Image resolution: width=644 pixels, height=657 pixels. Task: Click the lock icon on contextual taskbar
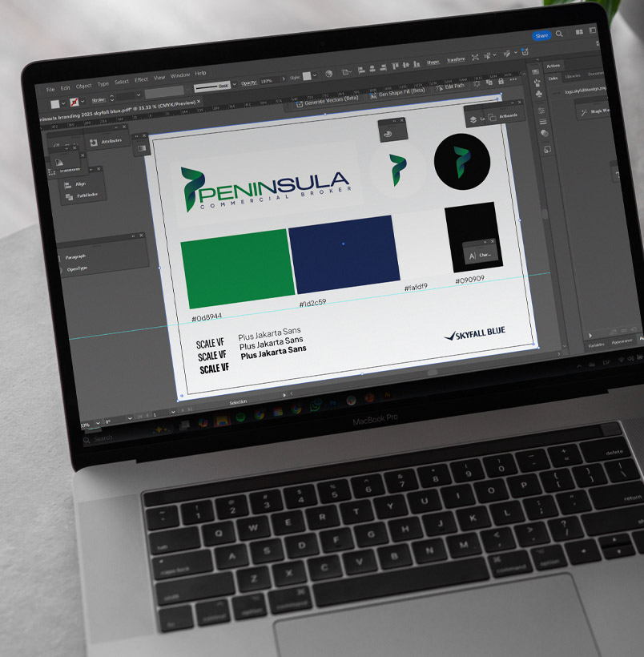[501, 81]
